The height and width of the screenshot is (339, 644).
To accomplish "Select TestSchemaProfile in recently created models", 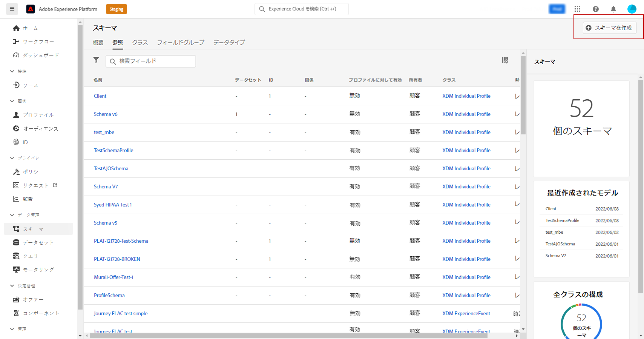I will pos(563,220).
